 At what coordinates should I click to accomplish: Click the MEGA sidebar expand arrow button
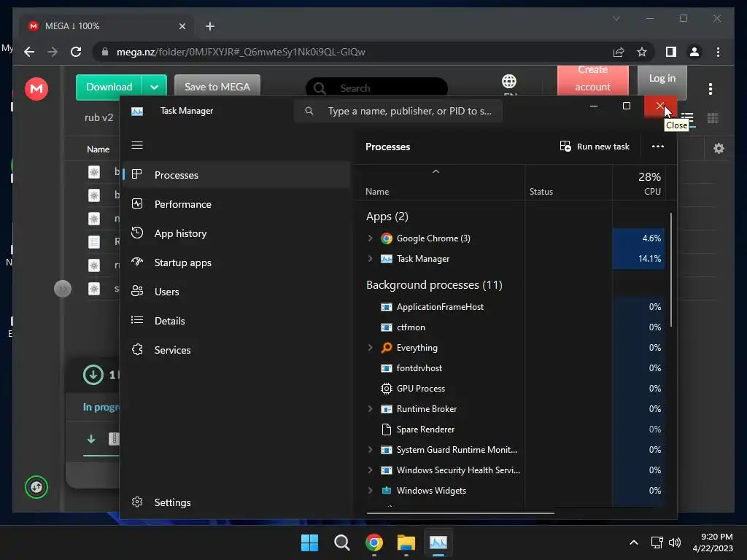point(63,289)
